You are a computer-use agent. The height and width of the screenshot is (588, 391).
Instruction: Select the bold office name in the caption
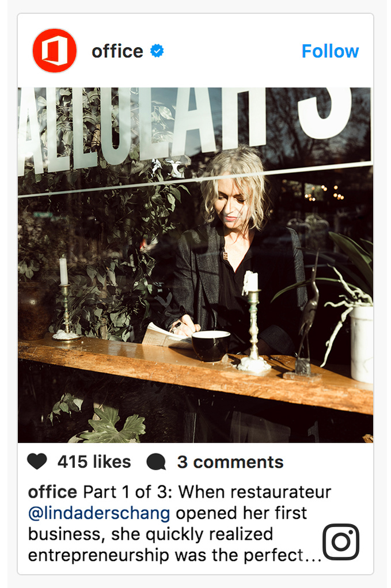click(52, 492)
